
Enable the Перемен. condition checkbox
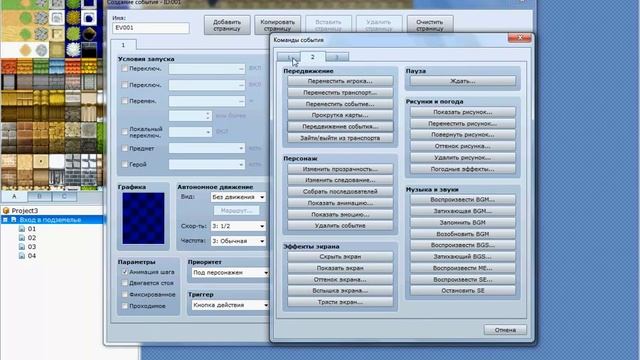(x=124, y=101)
